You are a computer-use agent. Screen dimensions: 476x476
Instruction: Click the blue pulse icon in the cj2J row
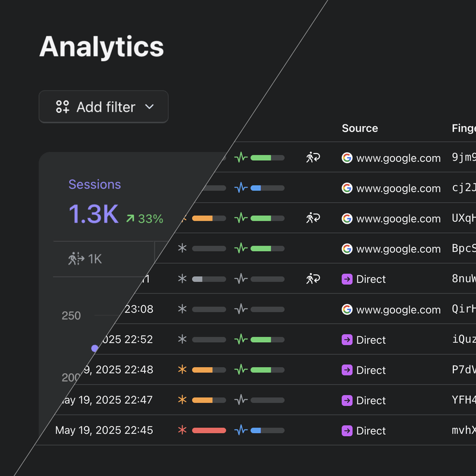pyautogui.click(x=241, y=188)
